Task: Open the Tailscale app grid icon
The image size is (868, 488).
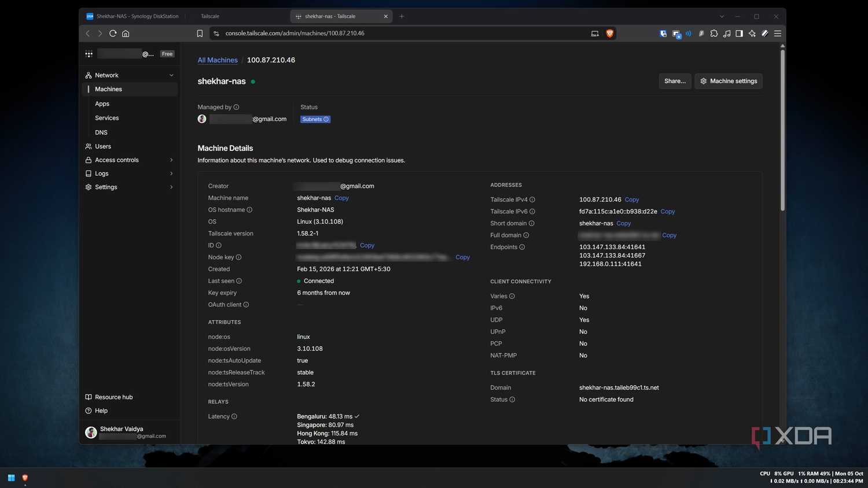Action: tap(89, 54)
